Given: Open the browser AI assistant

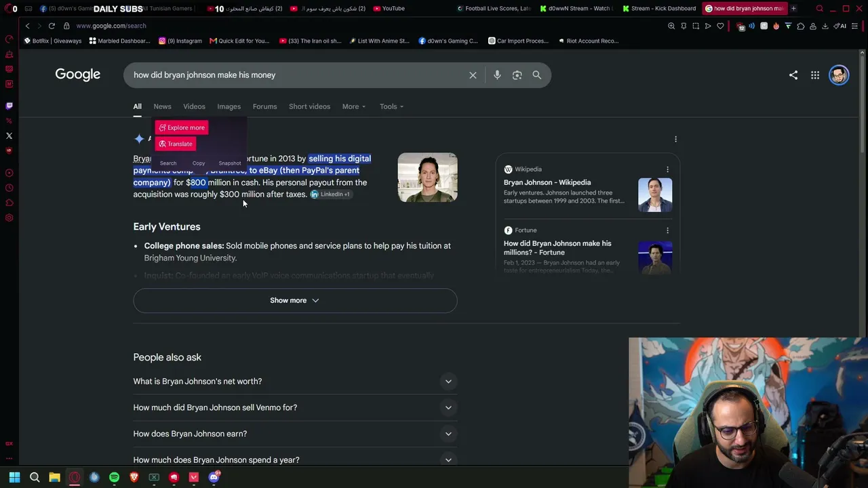Looking at the screenshot, I should [x=841, y=26].
